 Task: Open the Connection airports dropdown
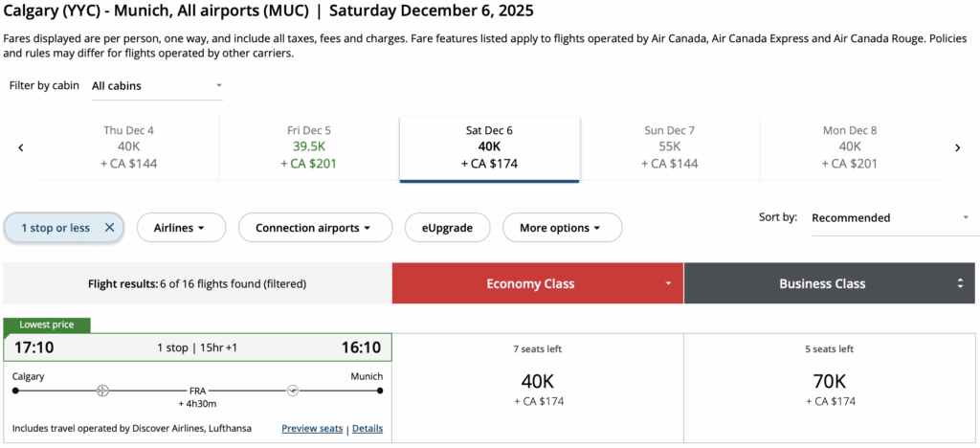(310, 228)
